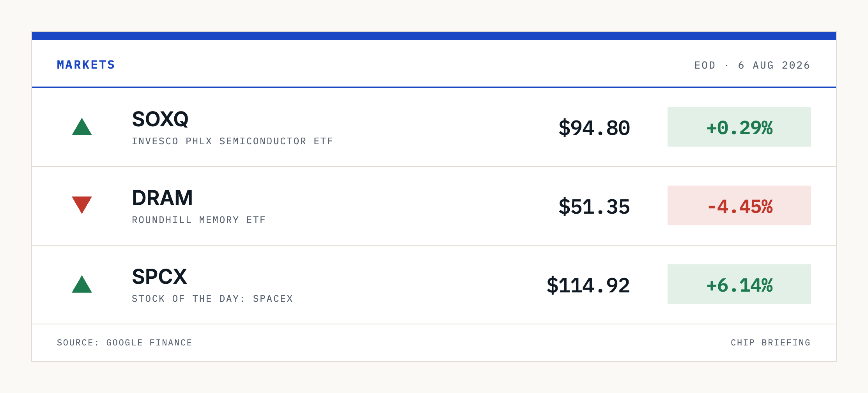868x393 pixels.
Task: Click Stock of the Day: SpaceX subtitle
Action: (213, 299)
